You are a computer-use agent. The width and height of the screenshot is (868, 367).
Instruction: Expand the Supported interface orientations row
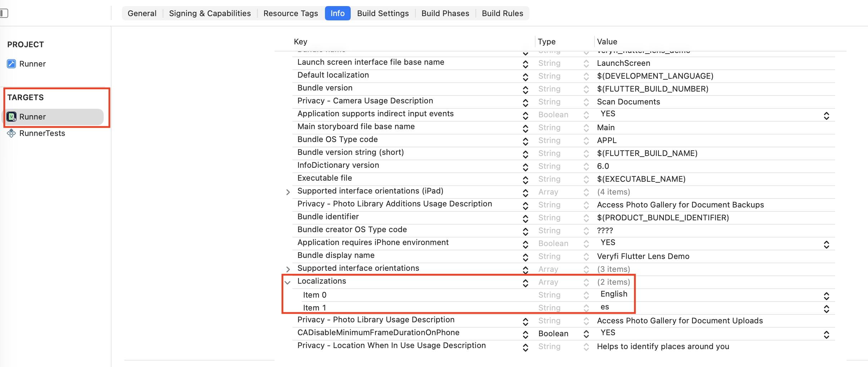click(x=288, y=269)
